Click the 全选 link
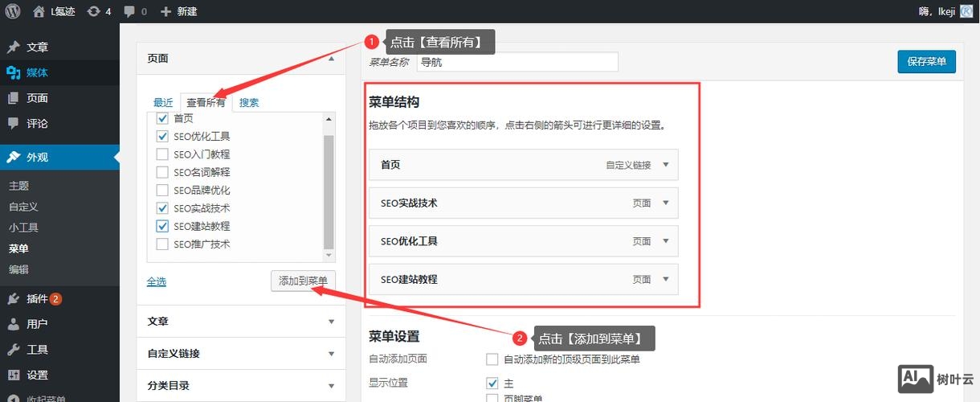 157,282
